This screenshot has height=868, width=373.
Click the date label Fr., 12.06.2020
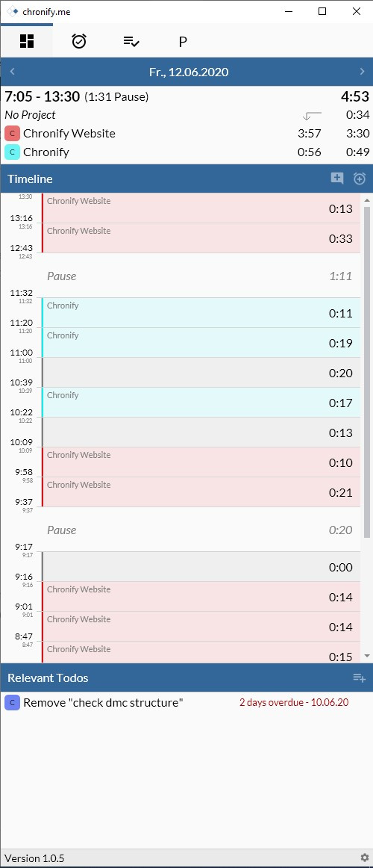(x=189, y=72)
